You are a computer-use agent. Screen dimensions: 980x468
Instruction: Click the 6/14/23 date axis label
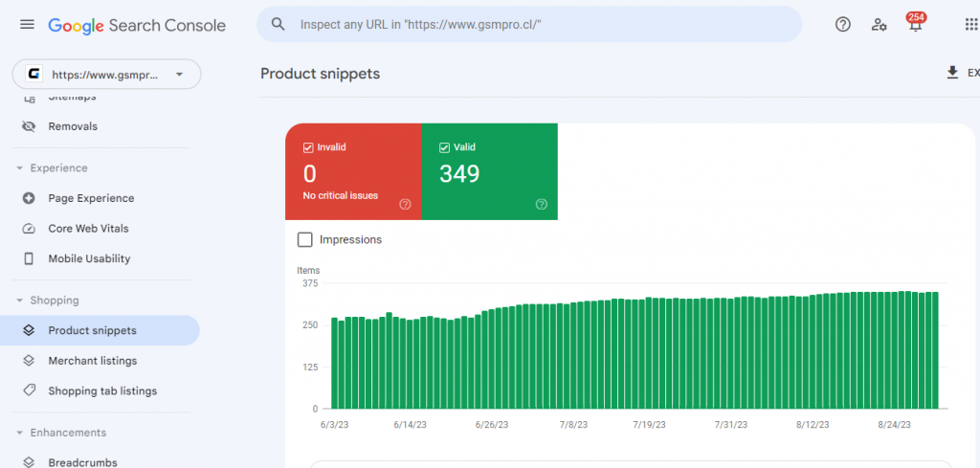click(410, 425)
